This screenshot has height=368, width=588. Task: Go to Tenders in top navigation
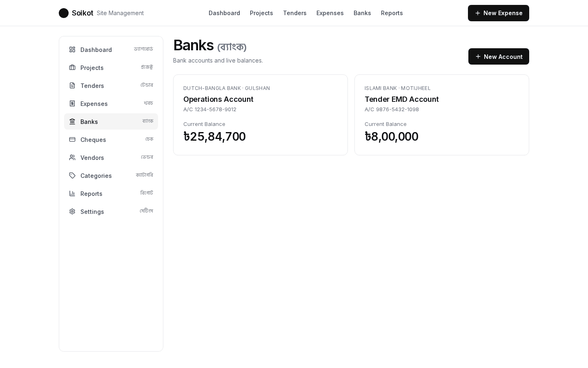(295, 13)
